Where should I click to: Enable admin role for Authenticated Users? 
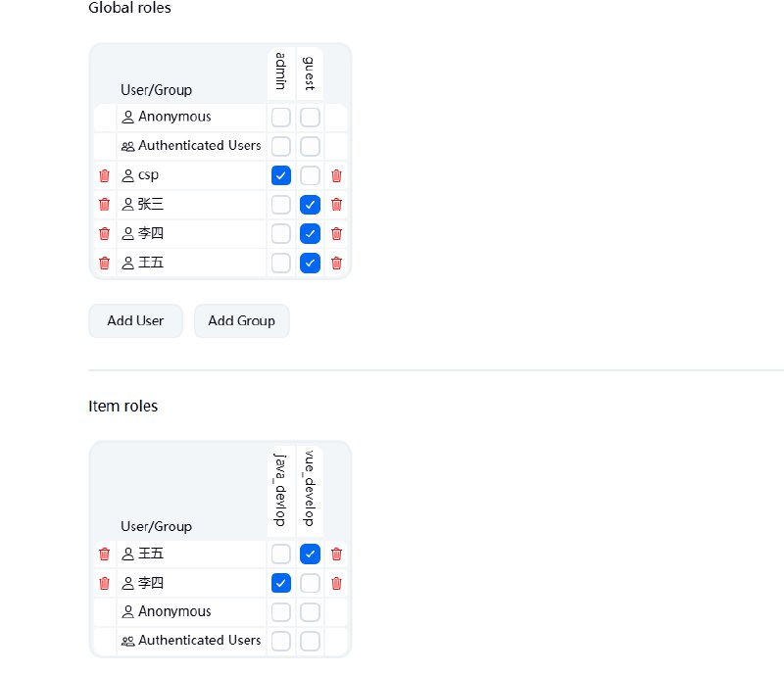point(281,147)
